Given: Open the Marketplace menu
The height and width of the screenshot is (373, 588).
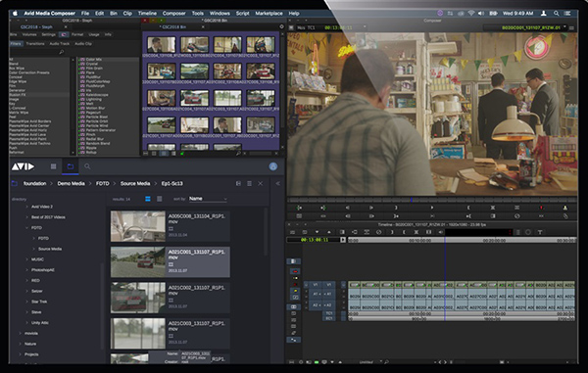Looking at the screenshot, I should pos(269,13).
